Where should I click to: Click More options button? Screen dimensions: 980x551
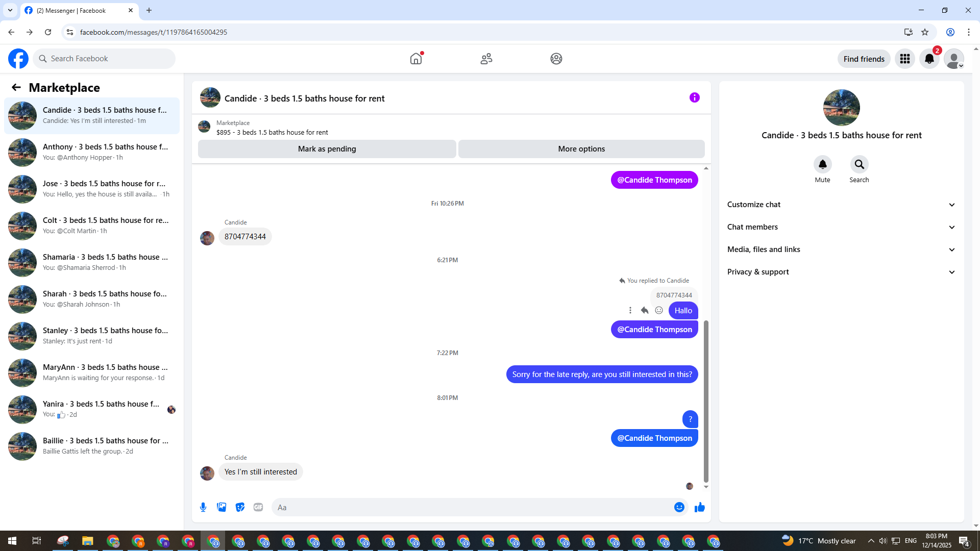[x=581, y=149]
